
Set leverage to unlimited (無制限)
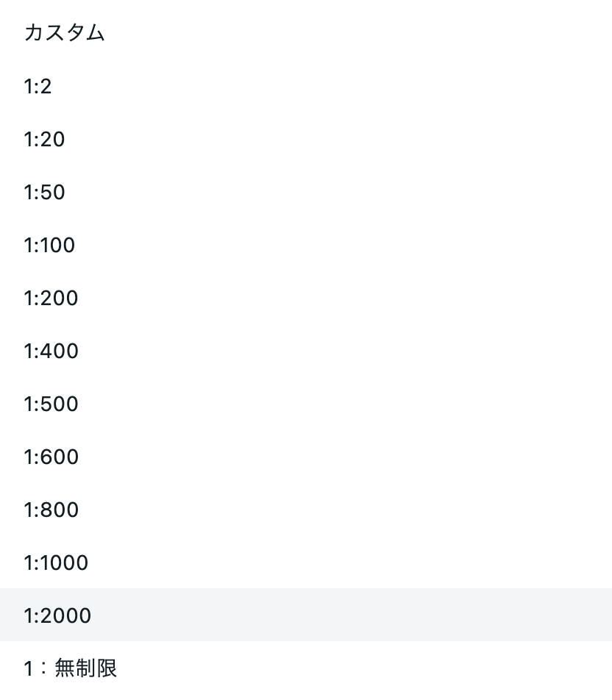[306, 668]
